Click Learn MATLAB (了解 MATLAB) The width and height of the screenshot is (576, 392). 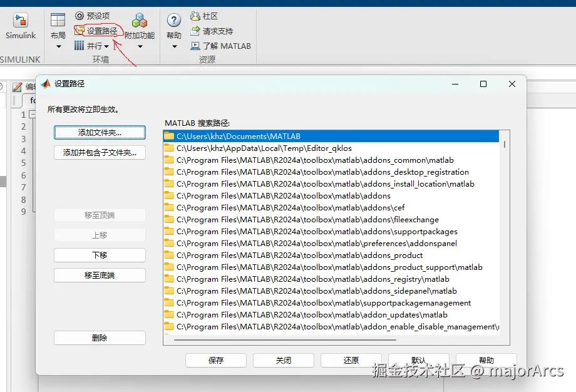pos(220,46)
